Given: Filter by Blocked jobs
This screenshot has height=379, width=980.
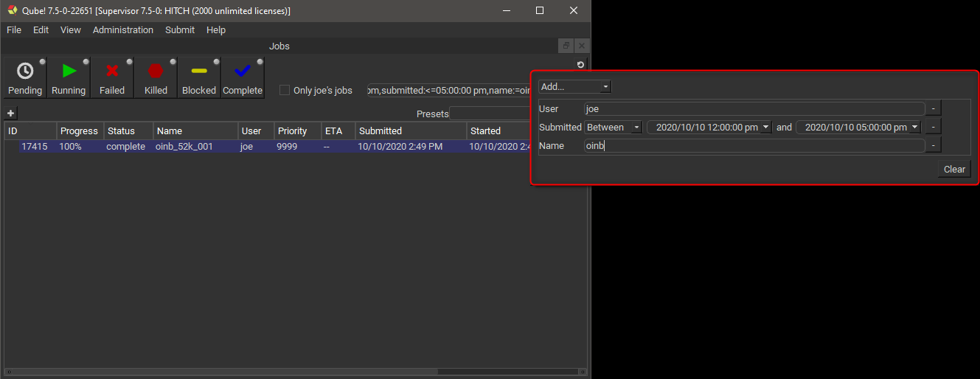Looking at the screenshot, I should click(199, 78).
